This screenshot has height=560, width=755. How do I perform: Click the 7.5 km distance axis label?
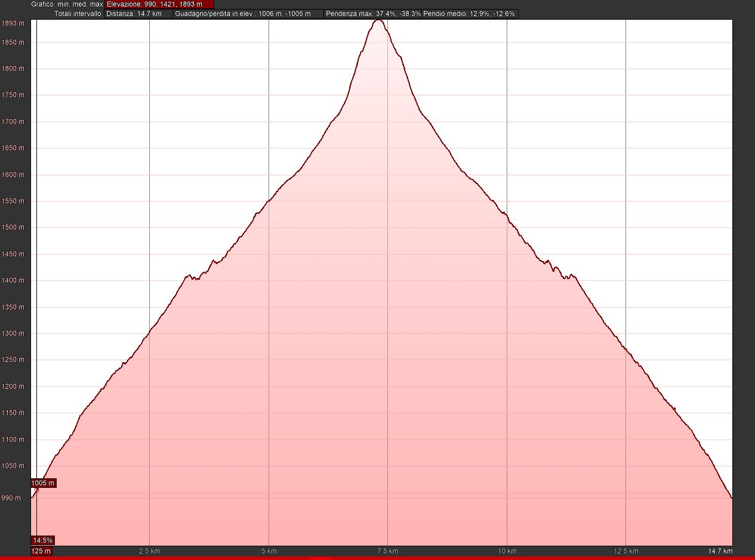(x=387, y=551)
